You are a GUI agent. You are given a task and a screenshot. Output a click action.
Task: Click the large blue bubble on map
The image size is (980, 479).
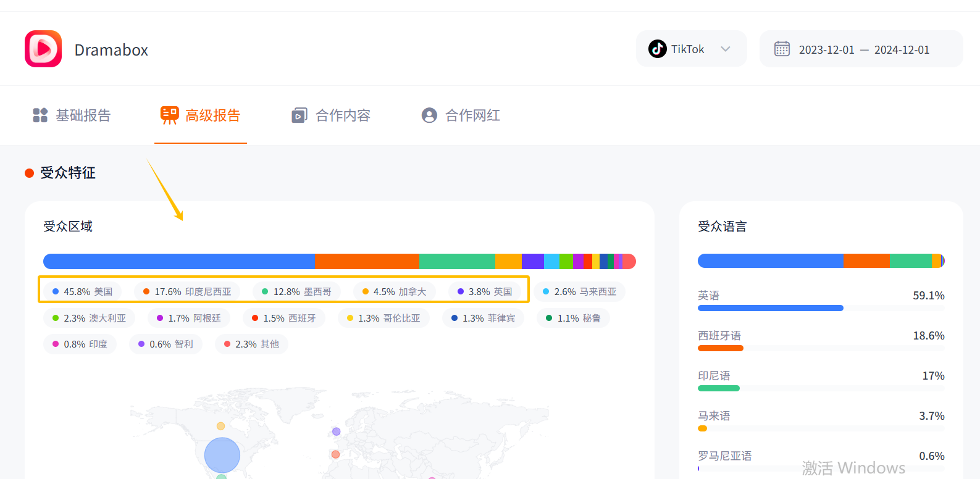222,455
